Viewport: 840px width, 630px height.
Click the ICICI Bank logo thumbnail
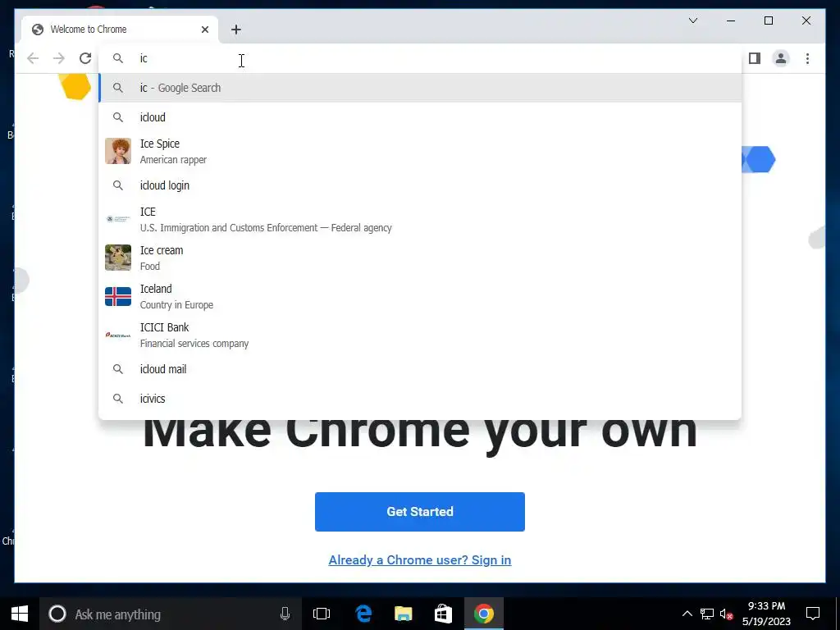[118, 335]
